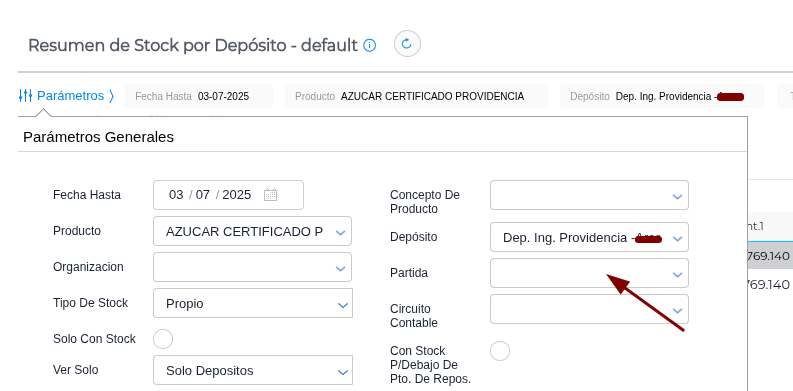793x391 pixels.
Task: Click the day field in Fecha Hasta
Action: tap(176, 195)
